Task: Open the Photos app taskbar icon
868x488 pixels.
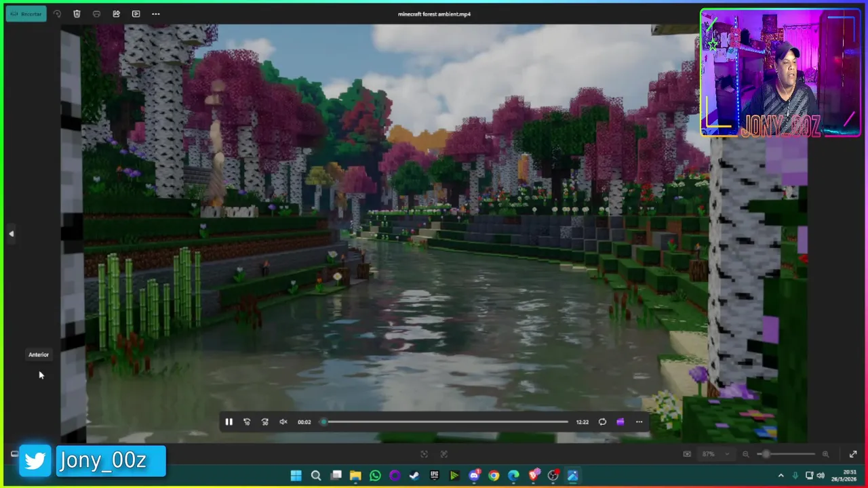Action: pyautogui.click(x=573, y=476)
